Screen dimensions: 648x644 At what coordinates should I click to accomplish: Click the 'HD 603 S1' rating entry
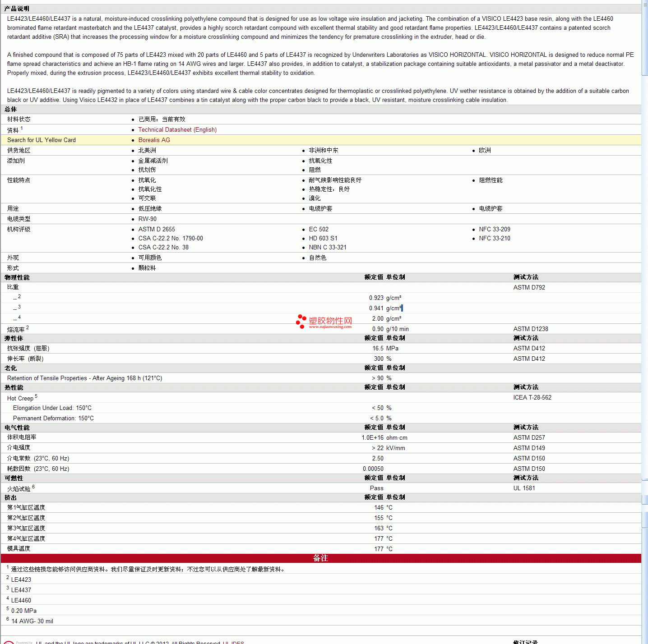(x=323, y=238)
